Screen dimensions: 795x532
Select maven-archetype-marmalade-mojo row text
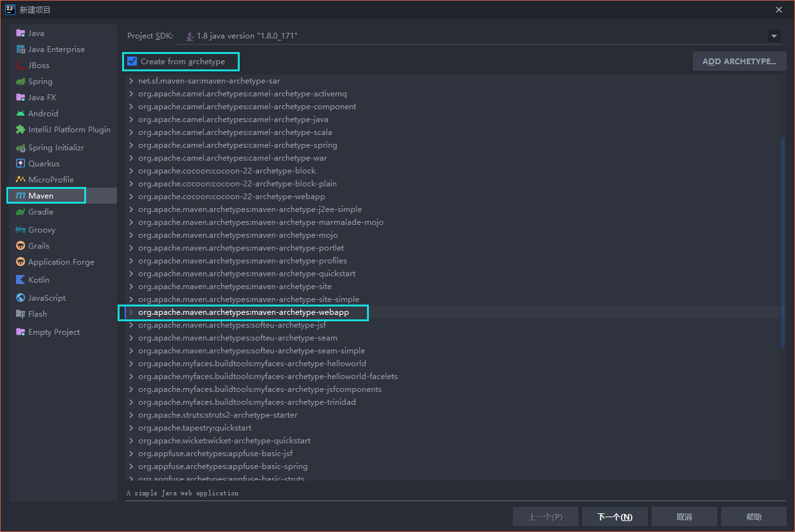(261, 222)
